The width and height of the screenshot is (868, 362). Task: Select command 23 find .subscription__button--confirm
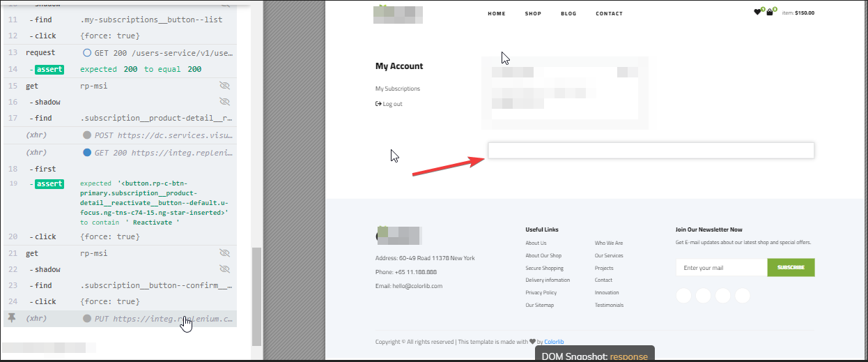pyautogui.click(x=120, y=285)
